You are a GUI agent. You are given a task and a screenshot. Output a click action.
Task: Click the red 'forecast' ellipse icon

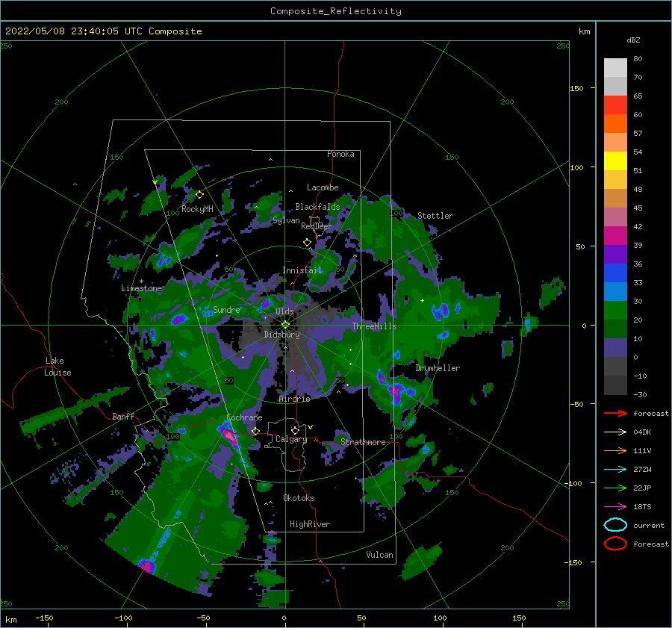pyautogui.click(x=615, y=544)
